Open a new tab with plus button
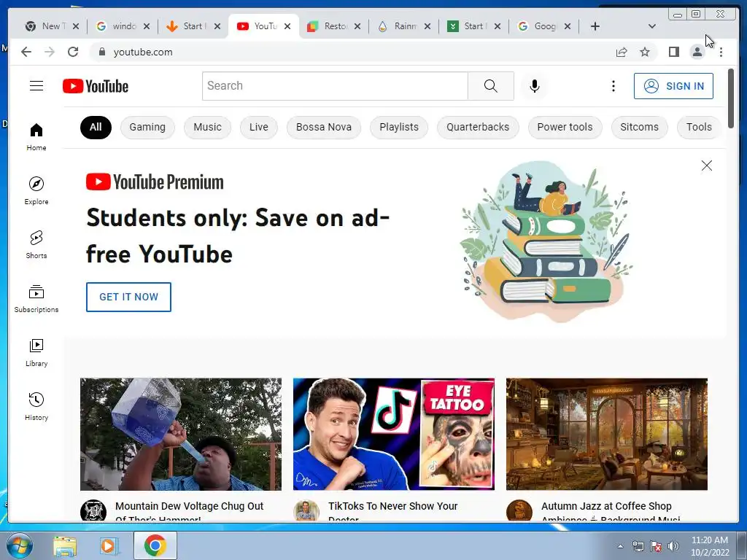 point(595,26)
